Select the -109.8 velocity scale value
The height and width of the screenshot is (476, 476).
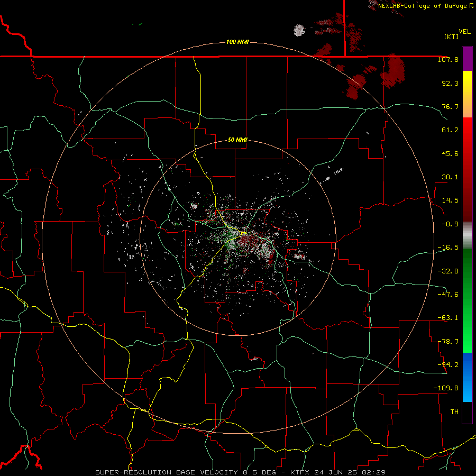[446, 388]
